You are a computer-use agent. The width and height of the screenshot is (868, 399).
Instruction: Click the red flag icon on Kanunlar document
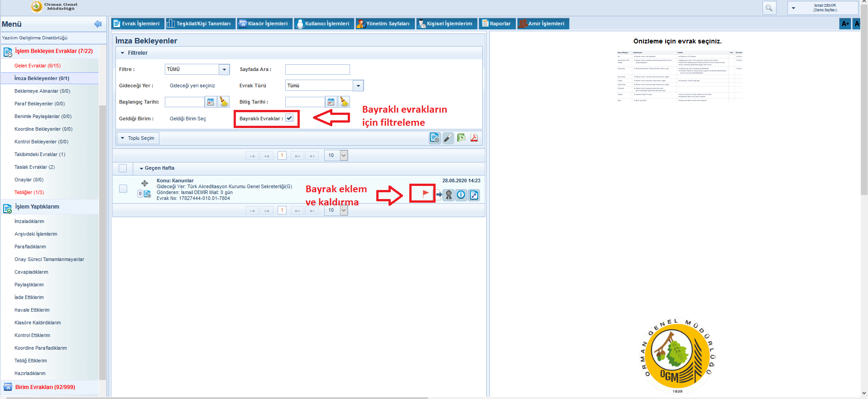pyautogui.click(x=425, y=193)
